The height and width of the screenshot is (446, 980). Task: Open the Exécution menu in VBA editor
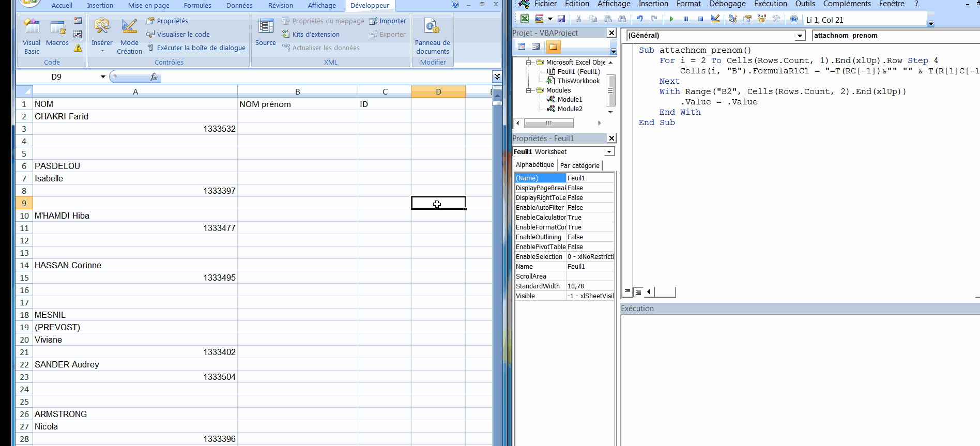pos(770,4)
